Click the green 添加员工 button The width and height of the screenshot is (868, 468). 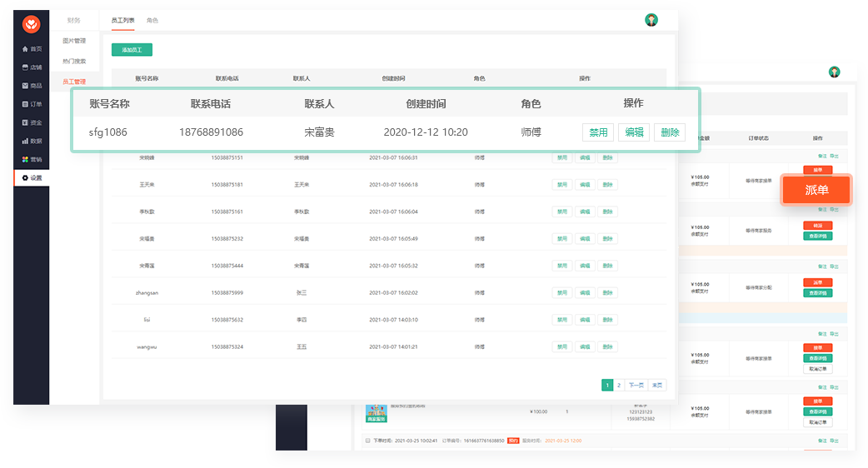(x=132, y=50)
